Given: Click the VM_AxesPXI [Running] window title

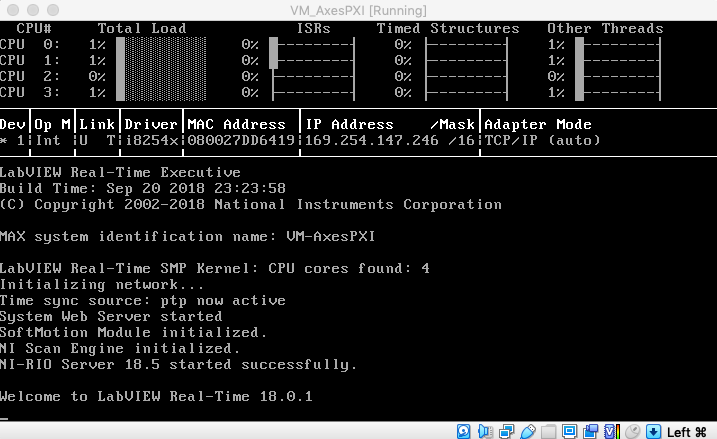Looking at the screenshot, I should pyautogui.click(x=358, y=10).
